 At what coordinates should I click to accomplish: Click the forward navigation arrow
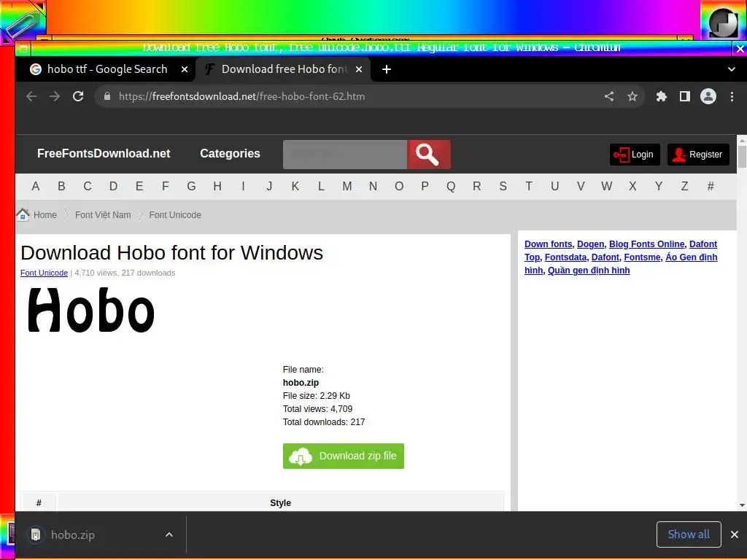[x=55, y=97]
